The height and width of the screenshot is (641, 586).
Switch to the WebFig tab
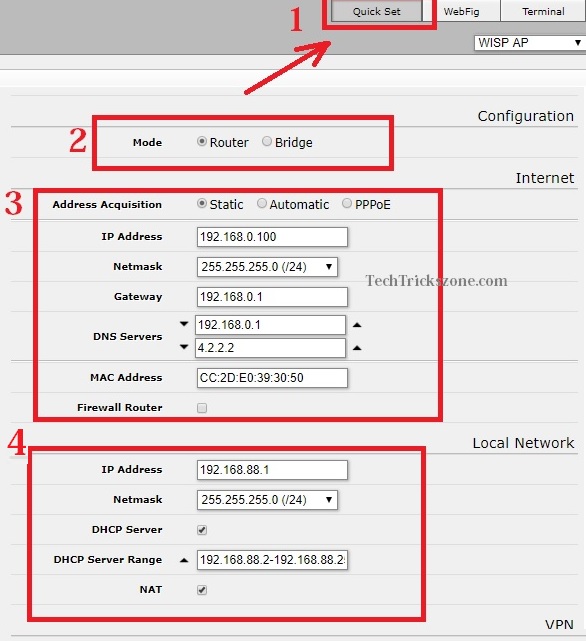pos(461,11)
